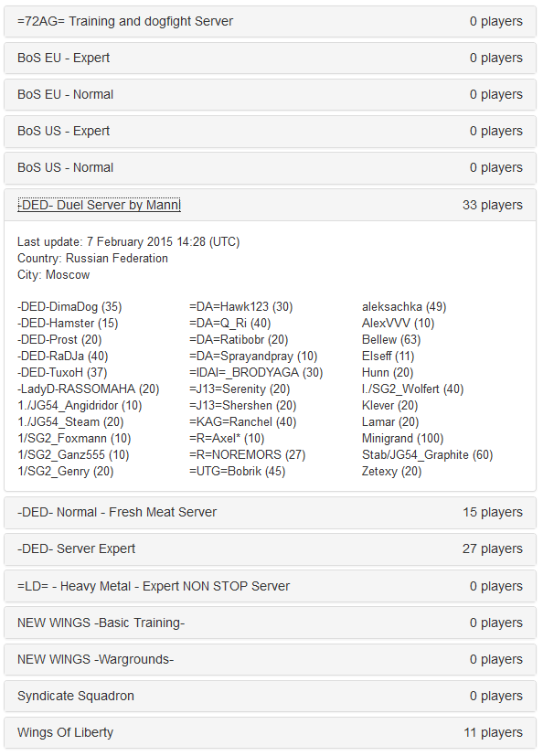Click player entry -DED-DimaDog (35)
The height and width of the screenshot is (756, 543).
[69, 306]
